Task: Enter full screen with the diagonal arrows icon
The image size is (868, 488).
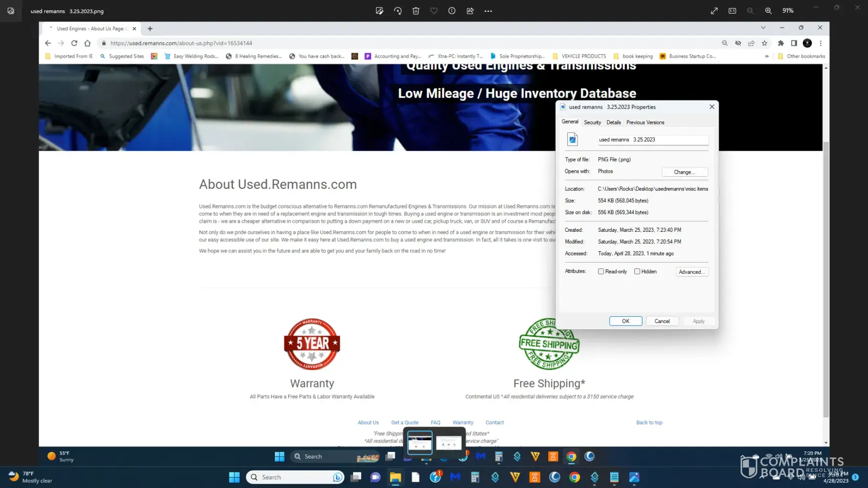Action: click(x=714, y=11)
